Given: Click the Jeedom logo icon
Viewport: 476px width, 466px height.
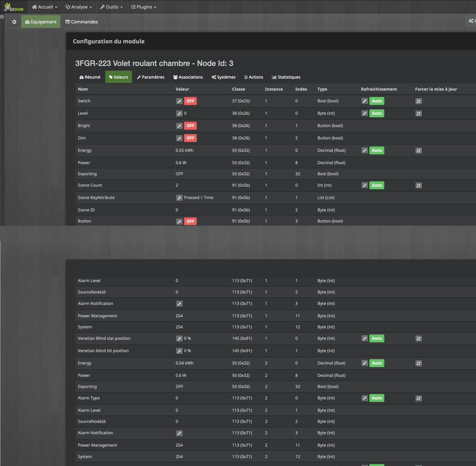Looking at the screenshot, I should [14, 7].
